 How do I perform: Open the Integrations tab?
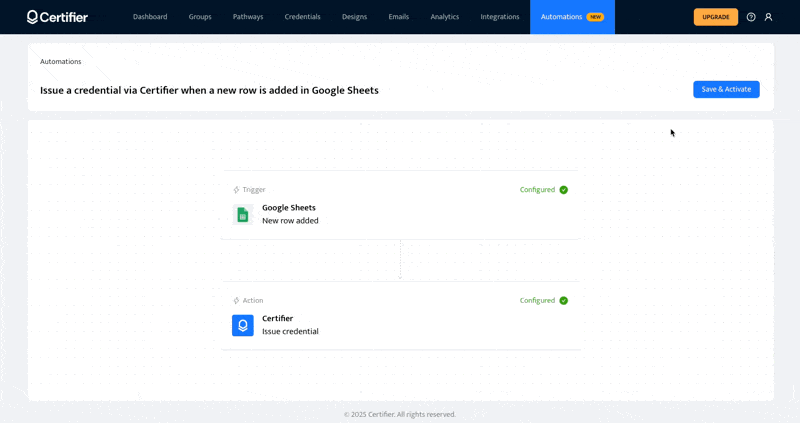click(500, 17)
